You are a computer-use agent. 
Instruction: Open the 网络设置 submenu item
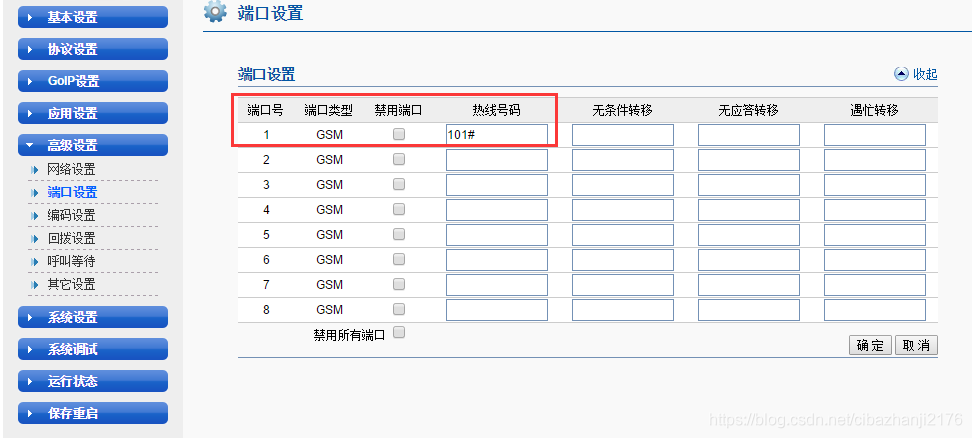coord(71,169)
